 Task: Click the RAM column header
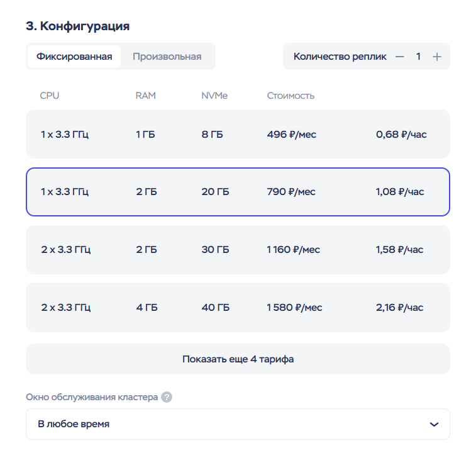(x=145, y=96)
